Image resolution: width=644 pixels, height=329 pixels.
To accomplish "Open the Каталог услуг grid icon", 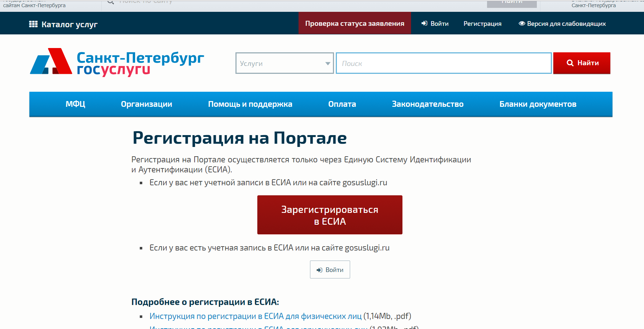I will [x=33, y=24].
